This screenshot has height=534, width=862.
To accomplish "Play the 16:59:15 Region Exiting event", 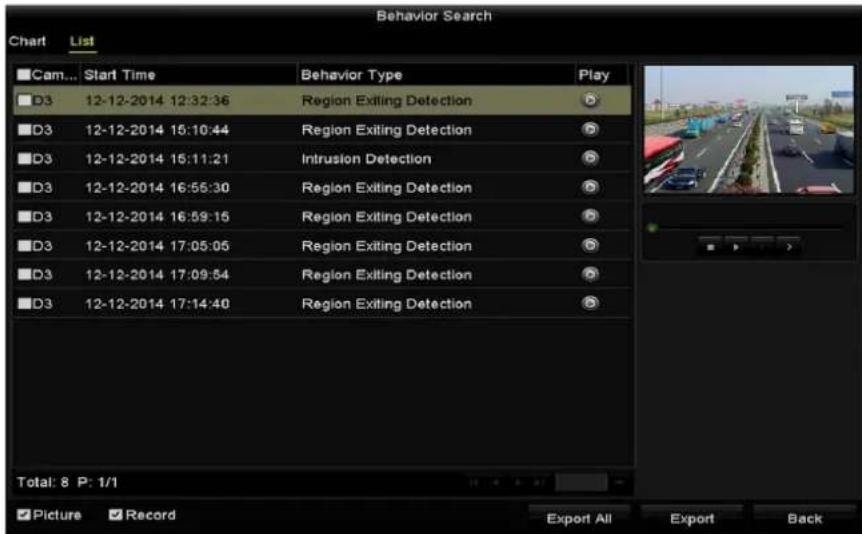I will click(590, 216).
